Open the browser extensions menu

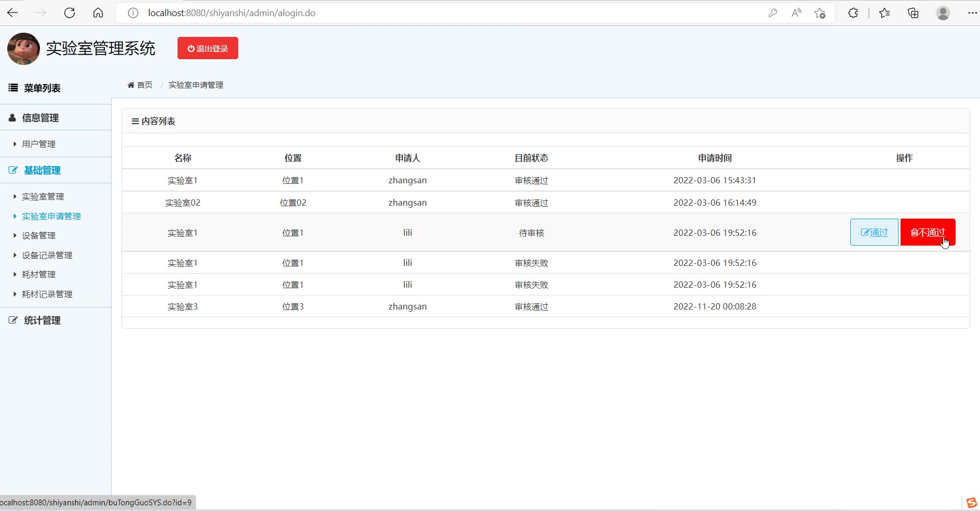[853, 13]
